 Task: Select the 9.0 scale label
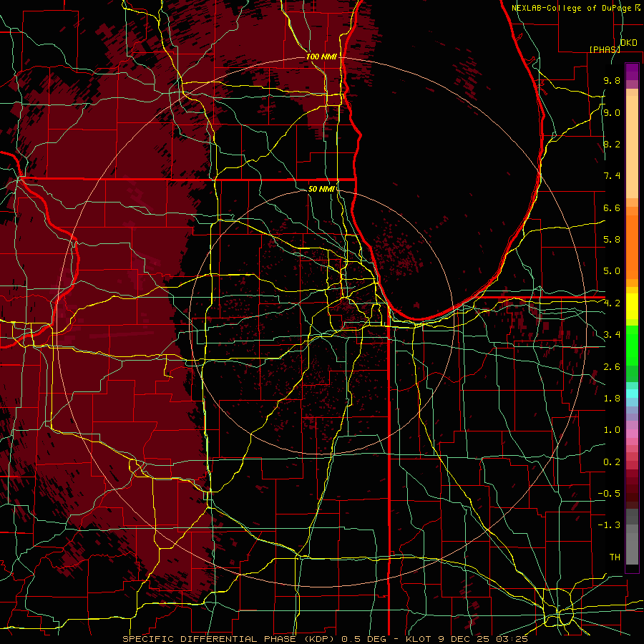(x=612, y=112)
